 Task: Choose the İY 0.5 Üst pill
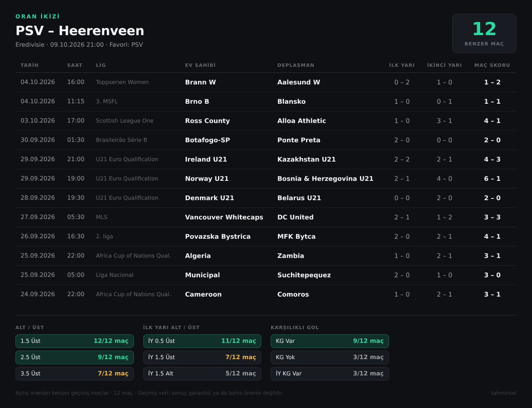click(x=202, y=341)
